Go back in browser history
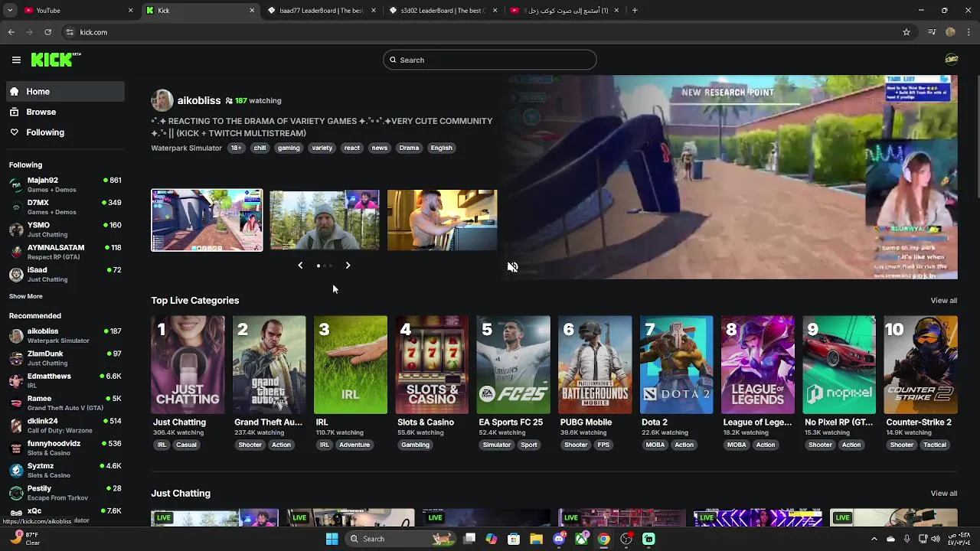The width and height of the screenshot is (980, 551). pyautogui.click(x=11, y=32)
